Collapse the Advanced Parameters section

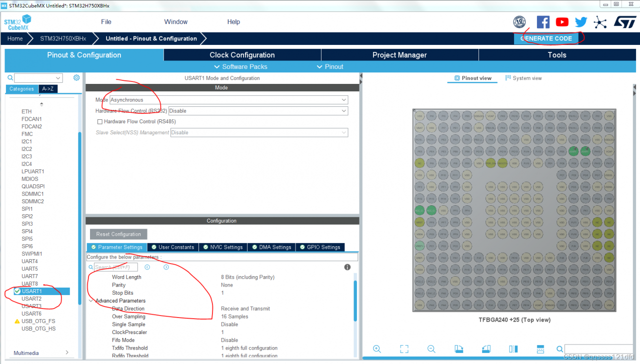(x=91, y=301)
